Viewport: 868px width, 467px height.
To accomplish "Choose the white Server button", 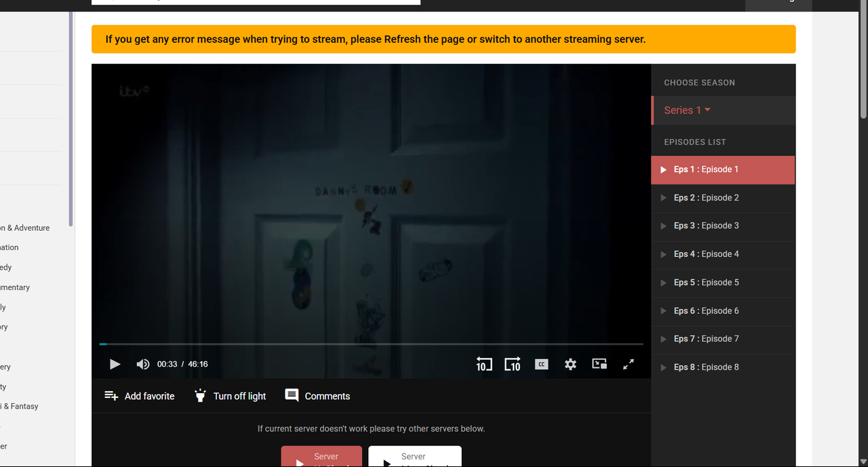I will (x=415, y=456).
